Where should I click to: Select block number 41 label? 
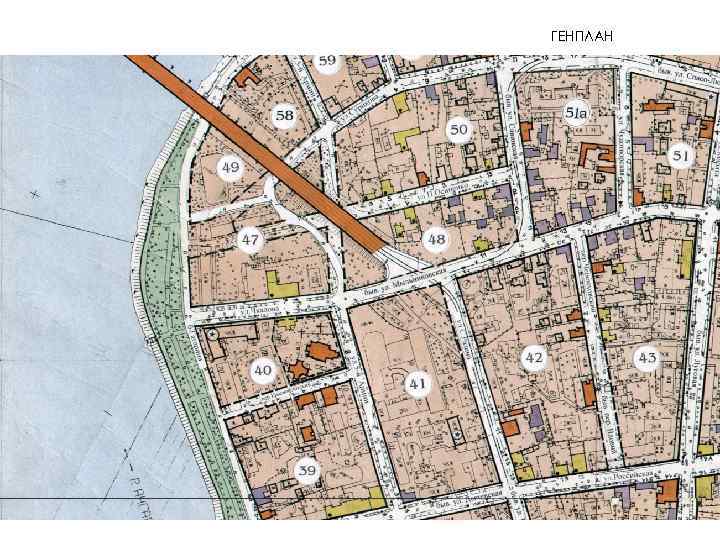pyautogui.click(x=417, y=384)
